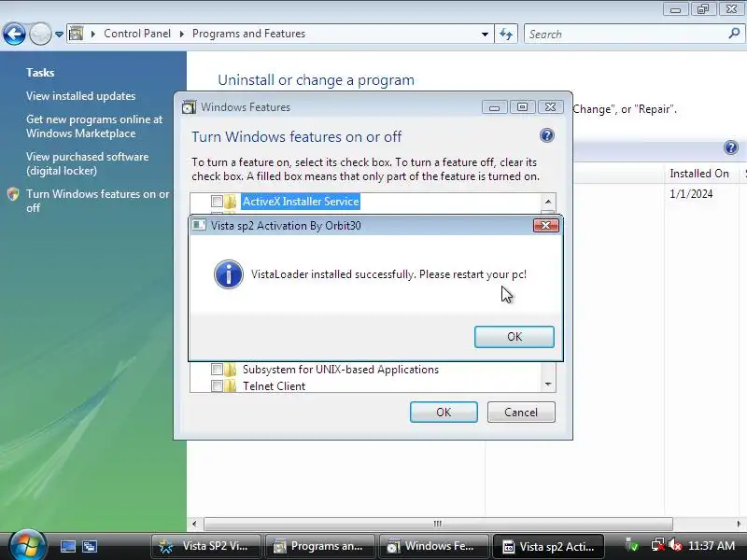The width and height of the screenshot is (747, 560).
Task: Switch to the Windows Fe... taskbar button
Action: click(x=433, y=546)
